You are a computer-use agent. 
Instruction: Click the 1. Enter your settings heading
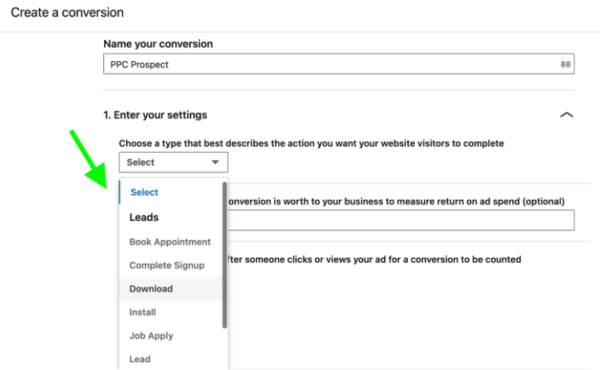tap(155, 115)
